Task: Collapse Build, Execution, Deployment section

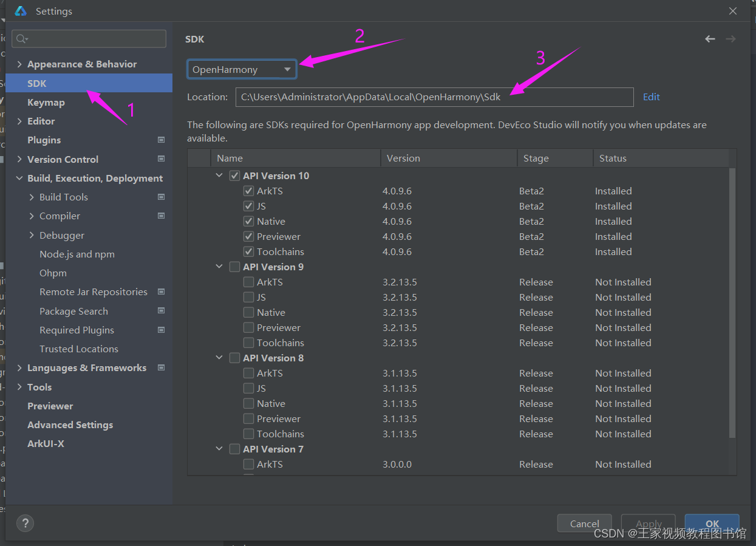Action: click(19, 178)
